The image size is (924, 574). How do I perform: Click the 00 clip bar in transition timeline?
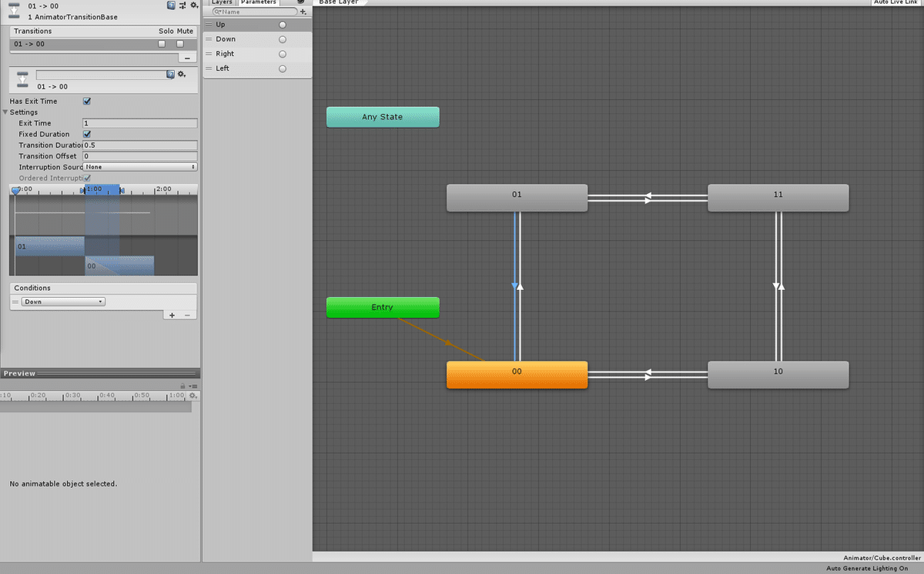pos(119,265)
